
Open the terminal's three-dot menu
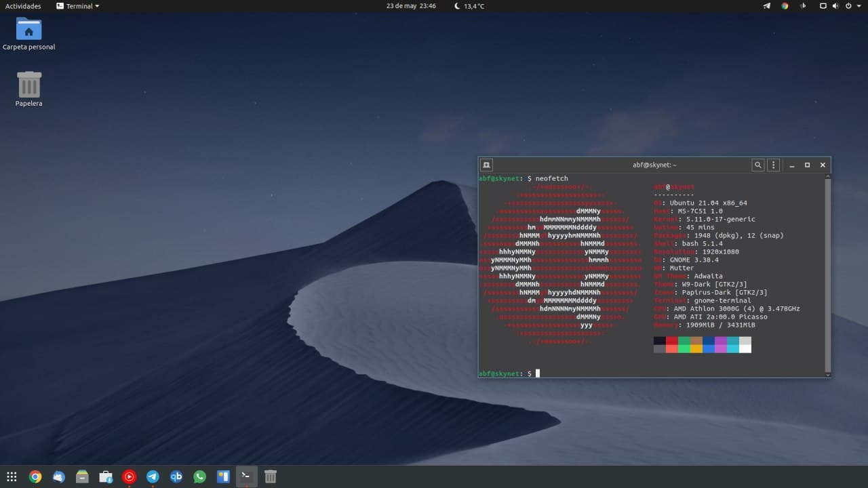pyautogui.click(x=773, y=165)
